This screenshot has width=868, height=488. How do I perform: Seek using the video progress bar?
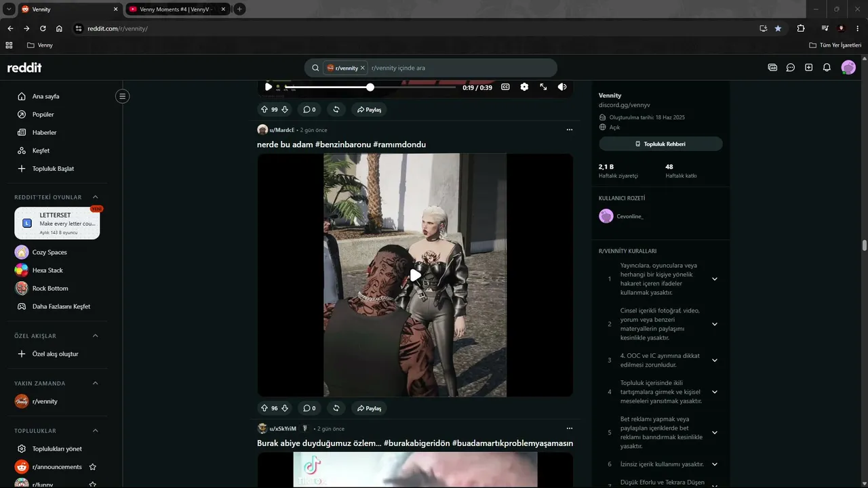pos(370,87)
